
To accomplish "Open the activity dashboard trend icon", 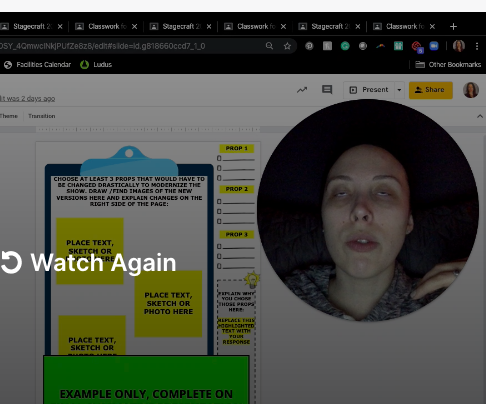I will click(x=302, y=90).
